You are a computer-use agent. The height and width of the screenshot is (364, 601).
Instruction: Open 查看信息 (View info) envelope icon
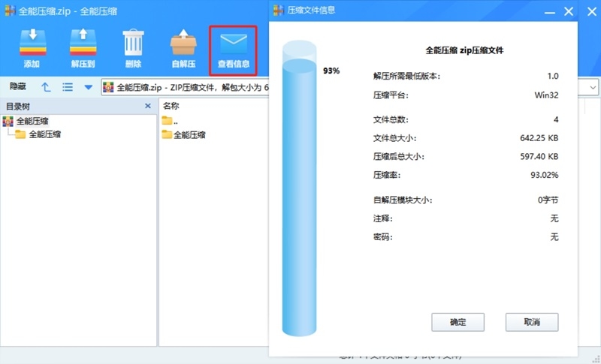234,44
